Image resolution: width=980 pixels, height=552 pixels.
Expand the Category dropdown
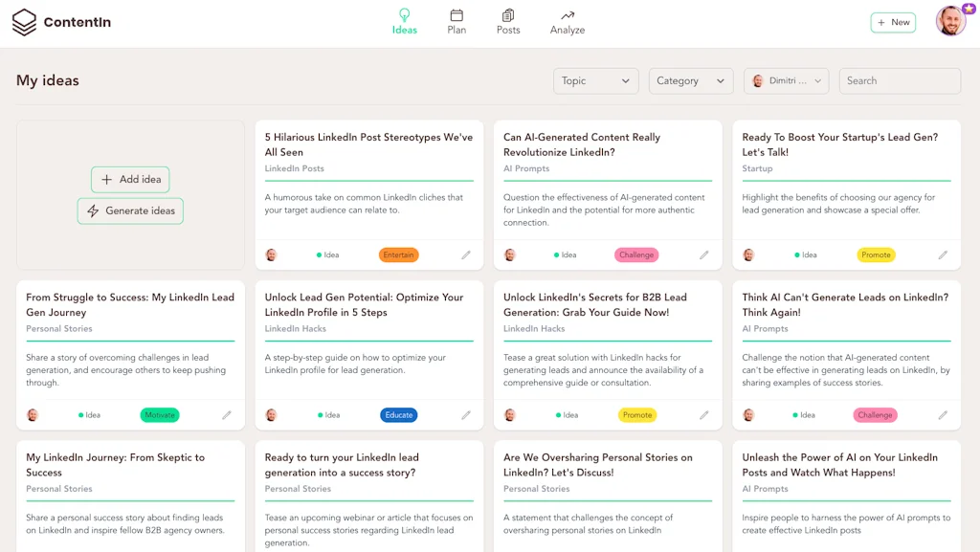[x=690, y=81]
